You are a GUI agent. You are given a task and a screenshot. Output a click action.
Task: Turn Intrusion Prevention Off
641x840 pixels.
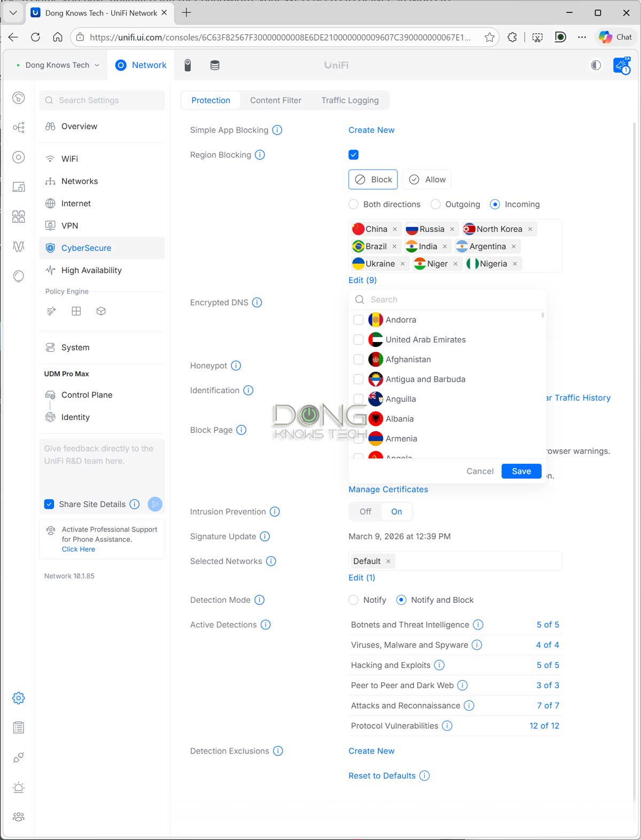point(365,512)
